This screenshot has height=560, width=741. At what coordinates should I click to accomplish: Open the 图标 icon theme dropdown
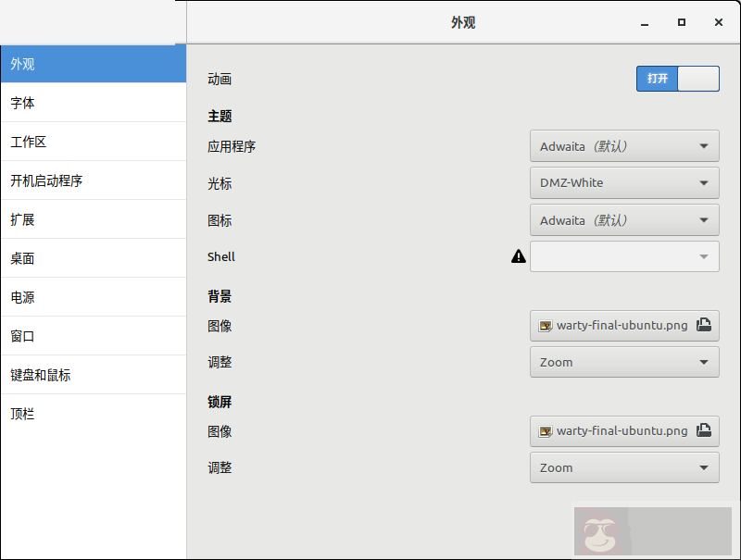(623, 219)
